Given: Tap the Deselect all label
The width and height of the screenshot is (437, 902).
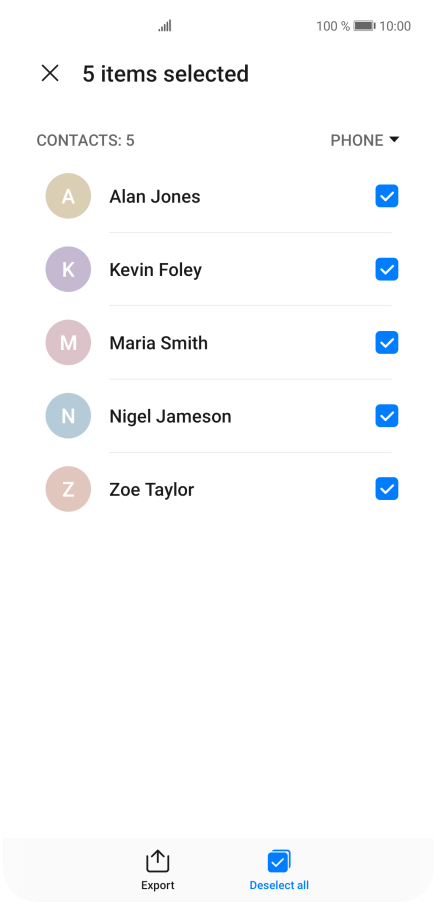Looking at the screenshot, I should [x=279, y=885].
